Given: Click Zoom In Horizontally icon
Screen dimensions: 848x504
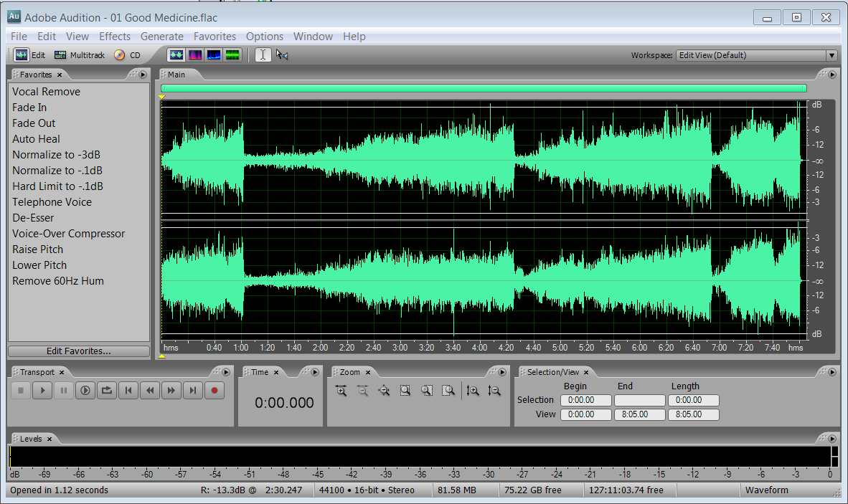Looking at the screenshot, I should (341, 391).
